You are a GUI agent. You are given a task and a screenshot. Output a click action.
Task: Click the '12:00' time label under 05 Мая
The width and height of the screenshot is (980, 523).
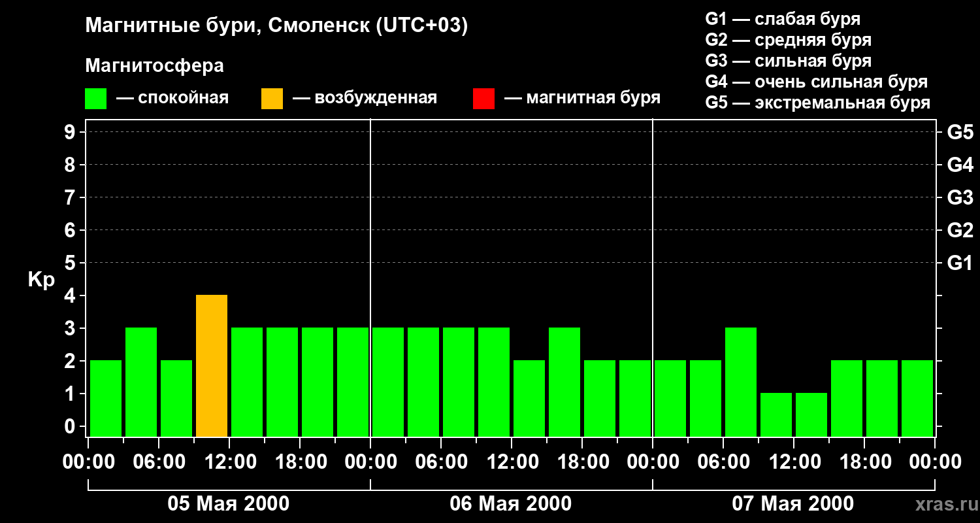tap(229, 462)
